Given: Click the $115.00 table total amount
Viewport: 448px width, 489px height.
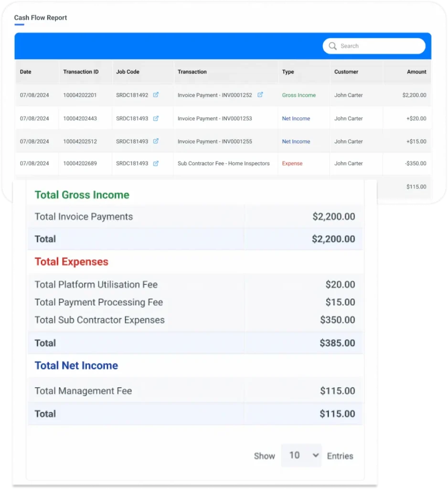Looking at the screenshot, I should [x=416, y=187].
